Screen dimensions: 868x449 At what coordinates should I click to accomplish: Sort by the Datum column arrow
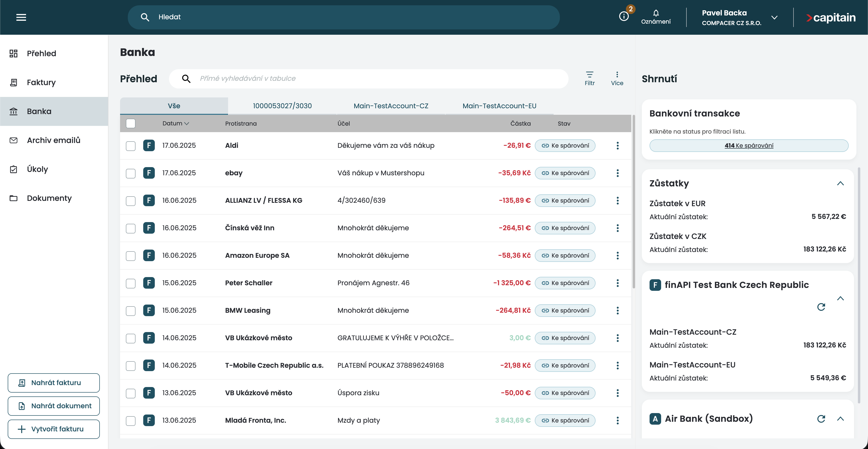[x=187, y=123]
